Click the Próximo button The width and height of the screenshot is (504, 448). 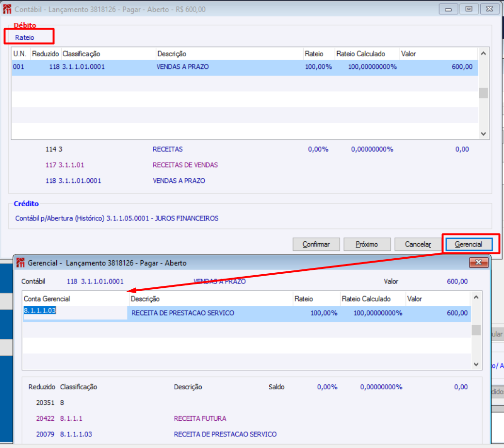(x=367, y=245)
